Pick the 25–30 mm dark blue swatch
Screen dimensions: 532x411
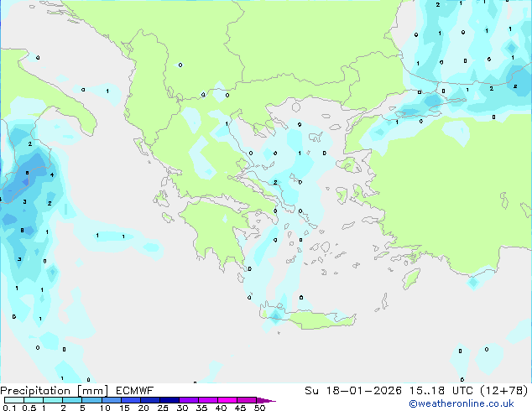click(x=170, y=400)
